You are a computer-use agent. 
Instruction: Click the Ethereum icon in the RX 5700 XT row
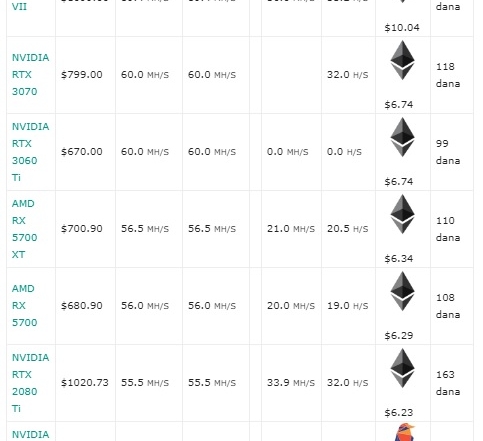pos(402,214)
